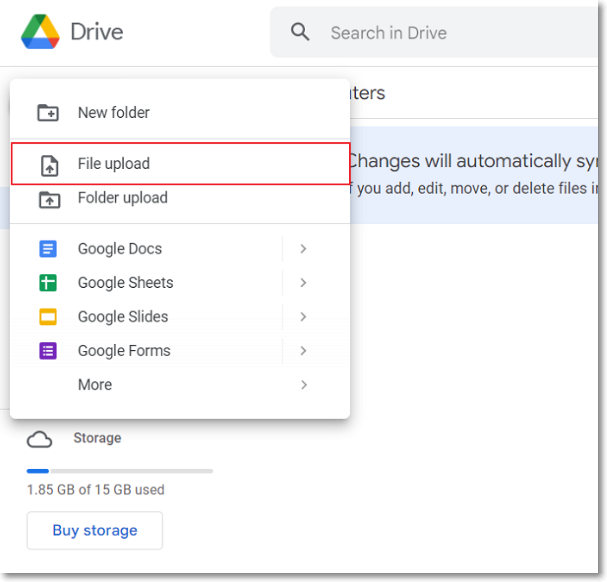607x582 pixels.
Task: Click the 1.85 GB of 15 GB used text
Action: (96, 489)
